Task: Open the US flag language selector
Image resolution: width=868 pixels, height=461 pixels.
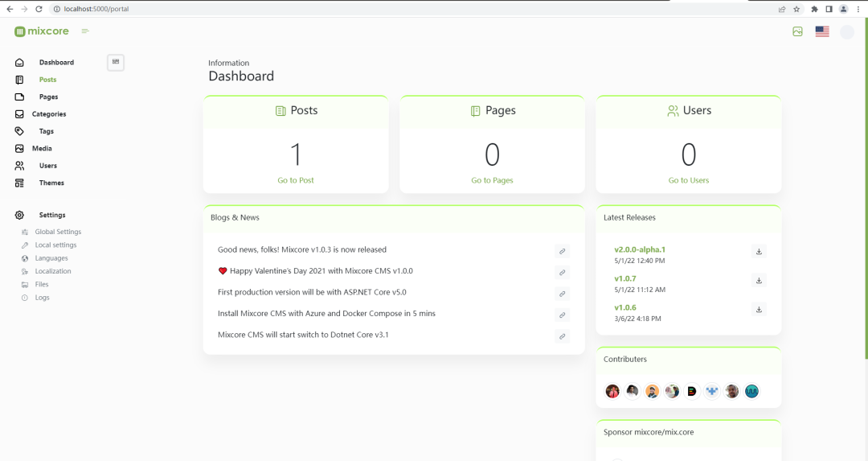Action: [x=821, y=31]
